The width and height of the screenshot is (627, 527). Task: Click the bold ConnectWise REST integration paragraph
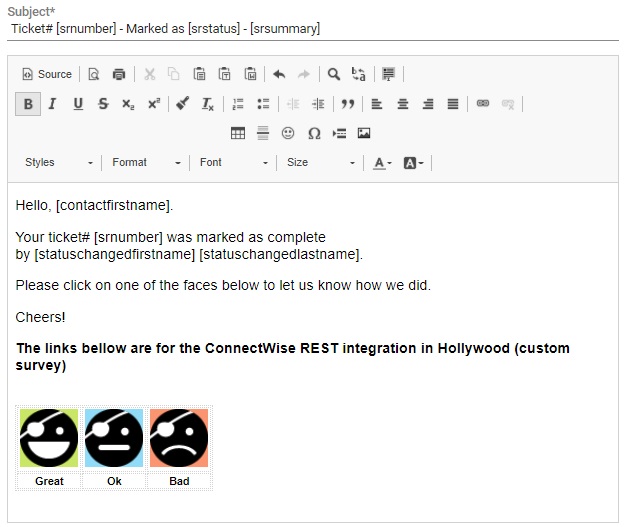pos(293,357)
